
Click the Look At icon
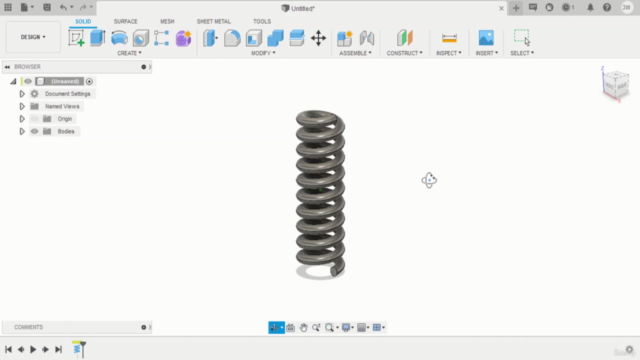coord(291,327)
